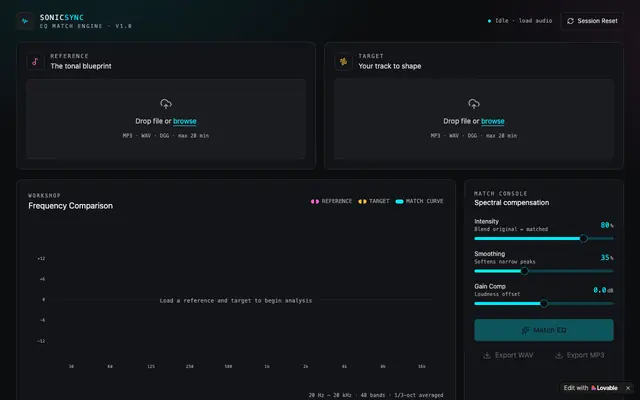Click the Idle status dot indicator
The width and height of the screenshot is (640, 400).
click(489, 21)
